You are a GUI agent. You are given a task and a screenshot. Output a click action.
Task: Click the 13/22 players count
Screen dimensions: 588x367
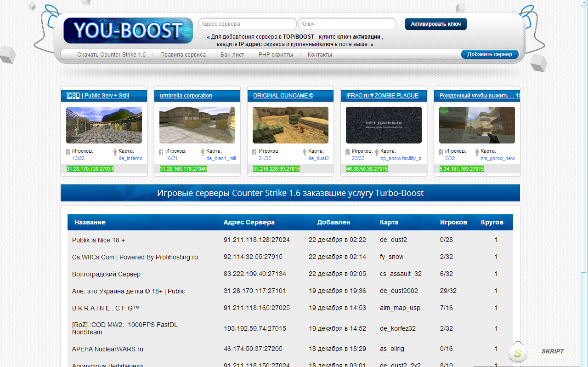(79, 158)
